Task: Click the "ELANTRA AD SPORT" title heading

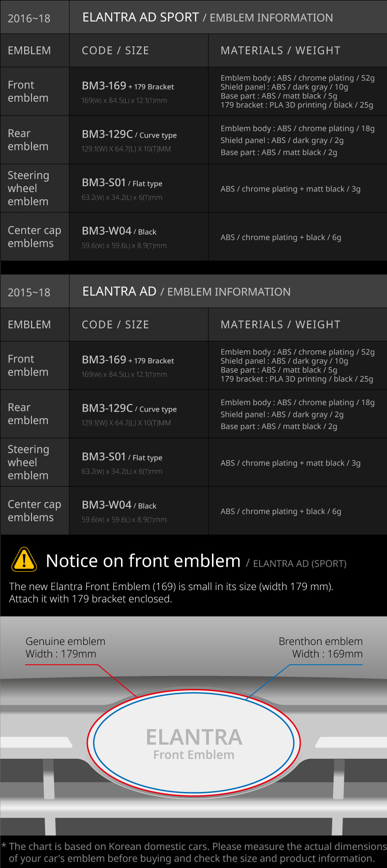Action: click(140, 18)
